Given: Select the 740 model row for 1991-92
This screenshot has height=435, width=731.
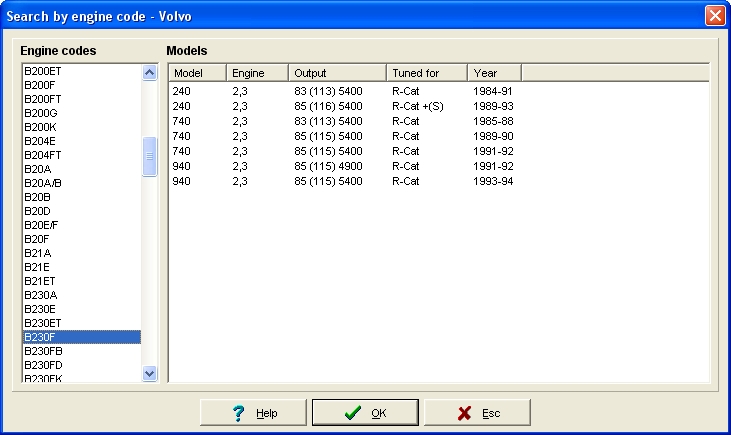Looking at the screenshot, I should (x=345, y=151).
